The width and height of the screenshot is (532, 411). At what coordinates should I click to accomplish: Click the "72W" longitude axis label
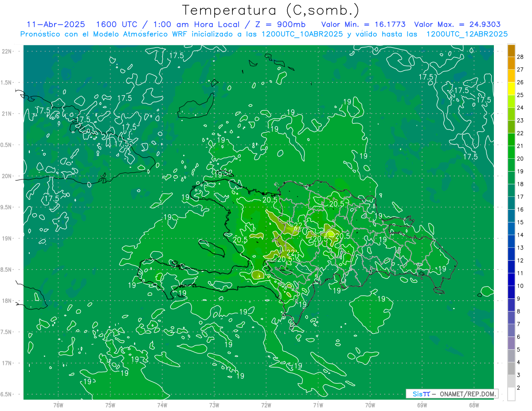pos(266,405)
